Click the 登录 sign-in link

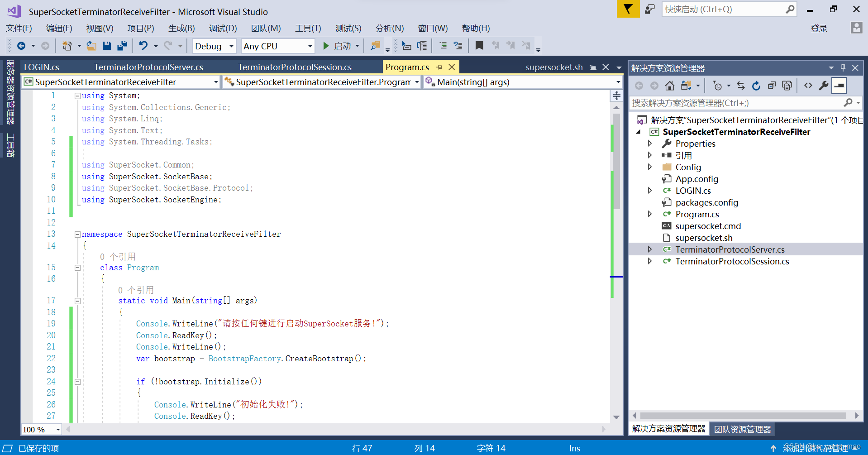point(819,28)
